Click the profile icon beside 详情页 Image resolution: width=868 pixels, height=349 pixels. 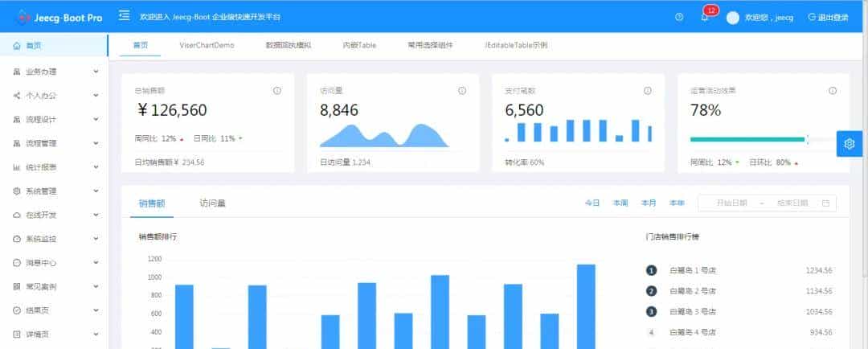pos(17,334)
